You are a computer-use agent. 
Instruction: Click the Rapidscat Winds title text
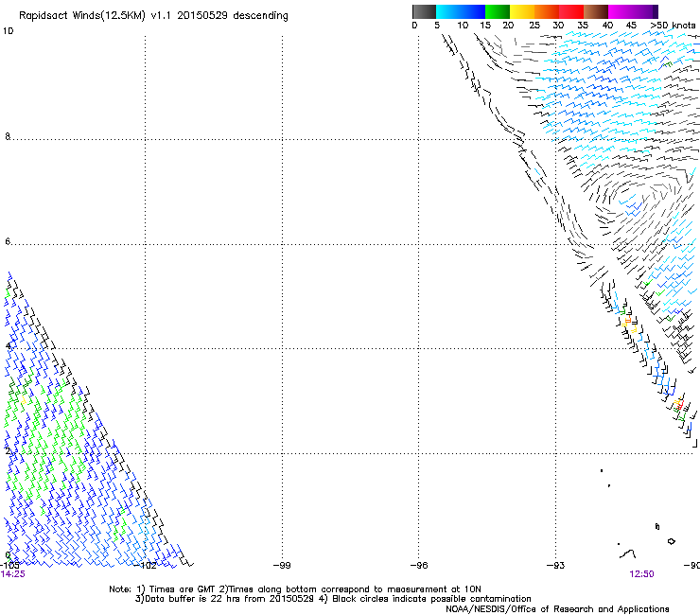[x=153, y=16]
